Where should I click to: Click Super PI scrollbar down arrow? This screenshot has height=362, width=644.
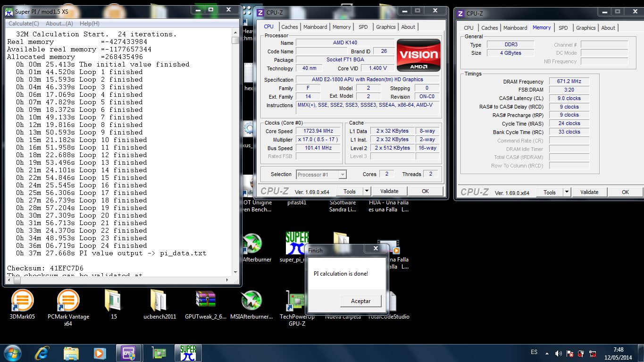click(235, 271)
